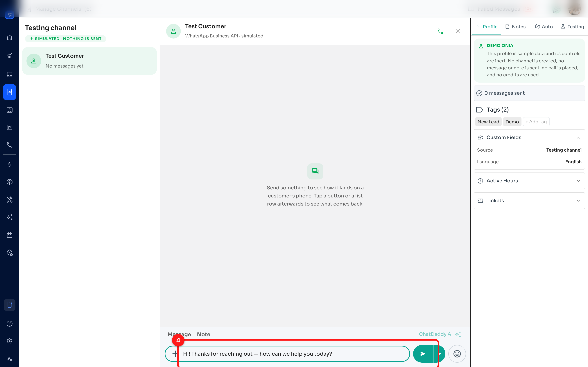Click the message text input field
The width and height of the screenshot is (588, 367).
(294, 354)
